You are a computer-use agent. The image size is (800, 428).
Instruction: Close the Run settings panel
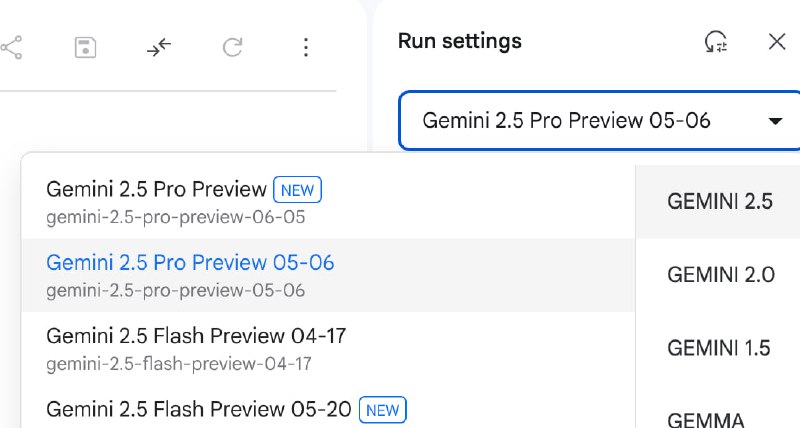[x=777, y=41]
